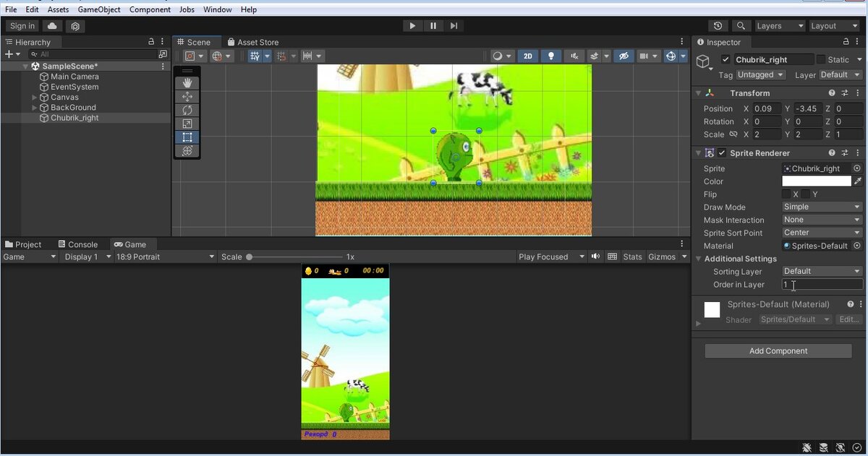The image size is (868, 456).
Task: Open the 18:9 Portrait aspect dropdown
Action: [165, 257]
